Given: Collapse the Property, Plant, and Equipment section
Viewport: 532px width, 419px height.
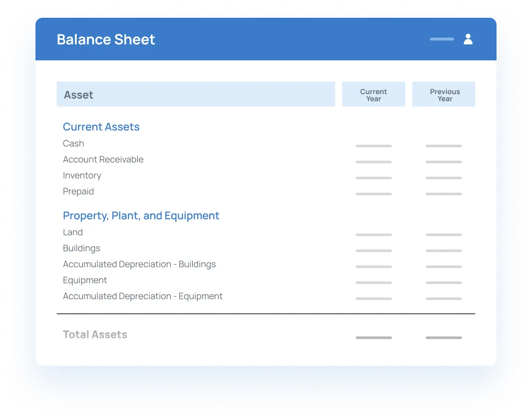Looking at the screenshot, I should pyautogui.click(x=141, y=216).
